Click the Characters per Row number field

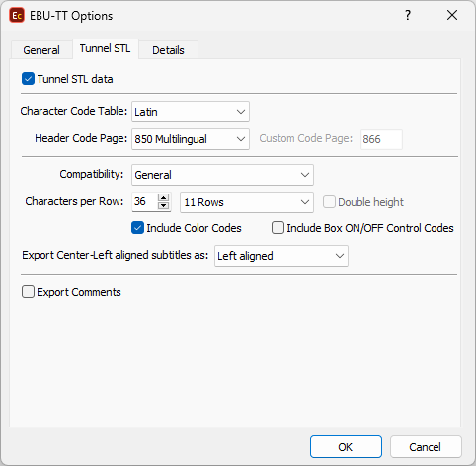tap(145, 202)
